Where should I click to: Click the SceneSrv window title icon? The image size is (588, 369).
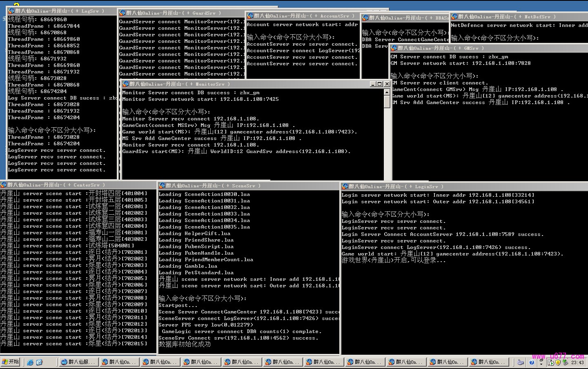[162, 186]
